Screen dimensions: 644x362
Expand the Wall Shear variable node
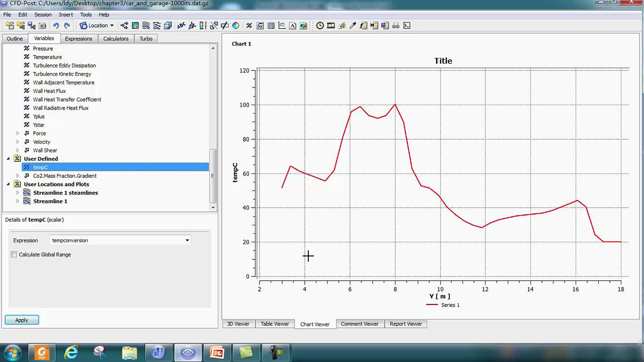(x=18, y=150)
